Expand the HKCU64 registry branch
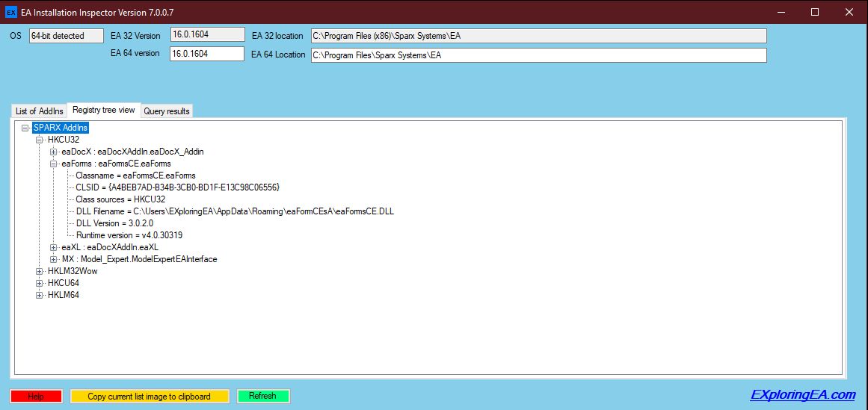This screenshot has width=868, height=410. pyautogui.click(x=40, y=283)
